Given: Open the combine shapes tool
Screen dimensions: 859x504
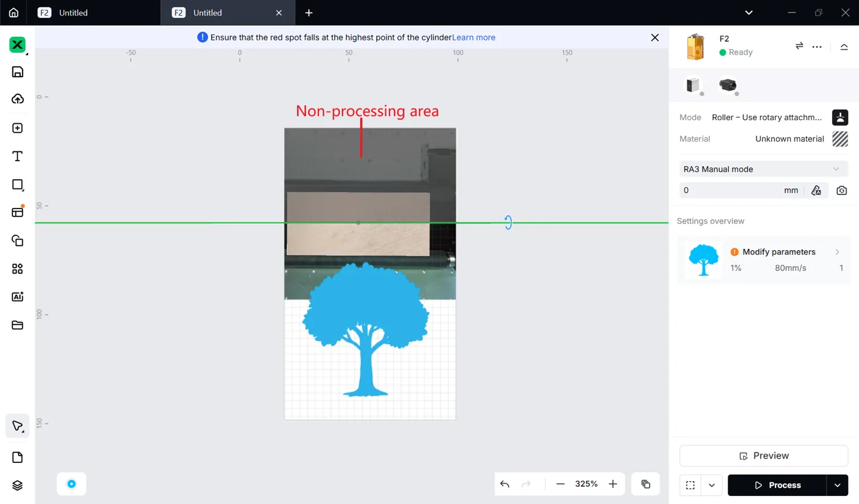Looking at the screenshot, I should (x=18, y=240).
